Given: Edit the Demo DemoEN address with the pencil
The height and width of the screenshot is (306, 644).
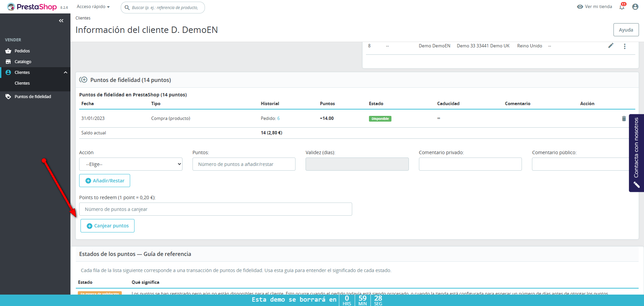Looking at the screenshot, I should click(611, 46).
